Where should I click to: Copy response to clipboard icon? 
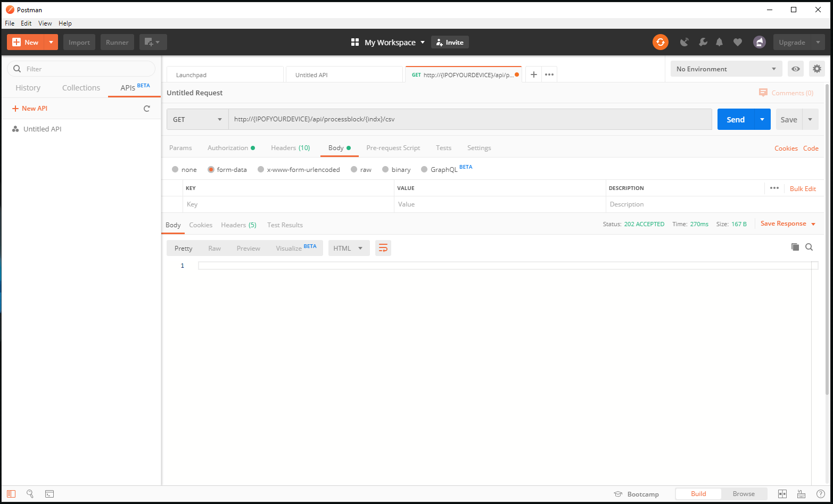click(x=795, y=247)
